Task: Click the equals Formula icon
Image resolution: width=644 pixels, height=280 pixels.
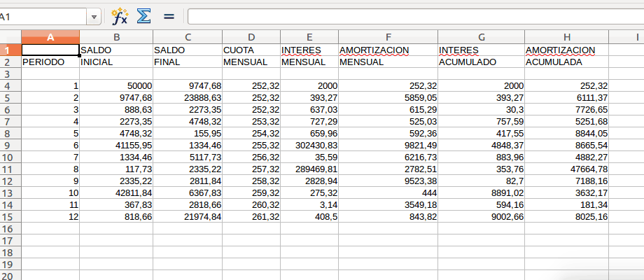Action: [x=169, y=16]
